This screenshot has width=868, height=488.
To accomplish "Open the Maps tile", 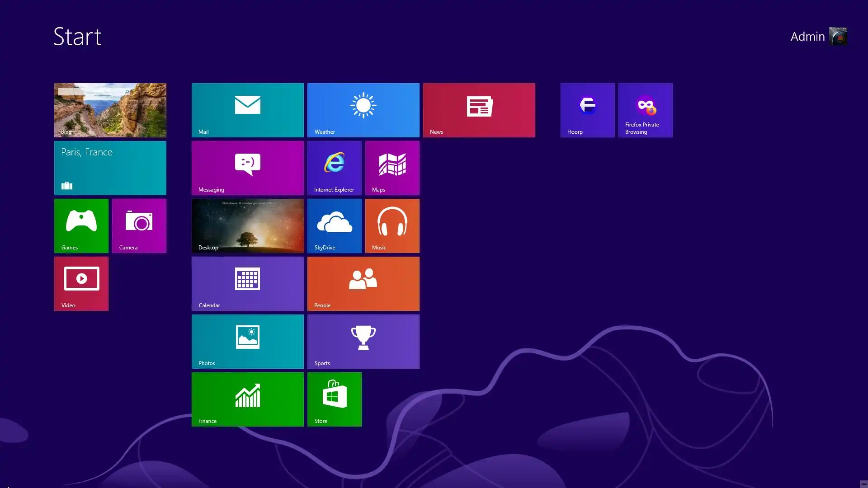I will click(x=392, y=168).
